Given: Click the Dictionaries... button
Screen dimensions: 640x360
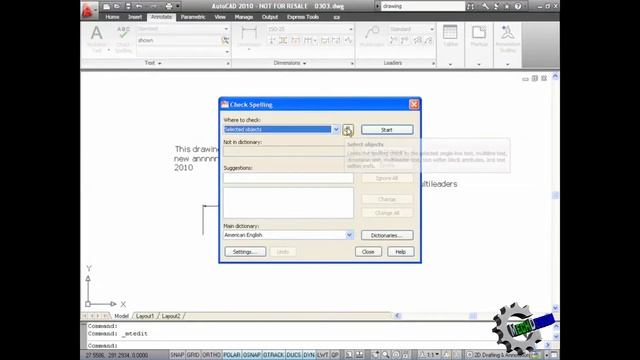Looking at the screenshot, I should tap(387, 236).
